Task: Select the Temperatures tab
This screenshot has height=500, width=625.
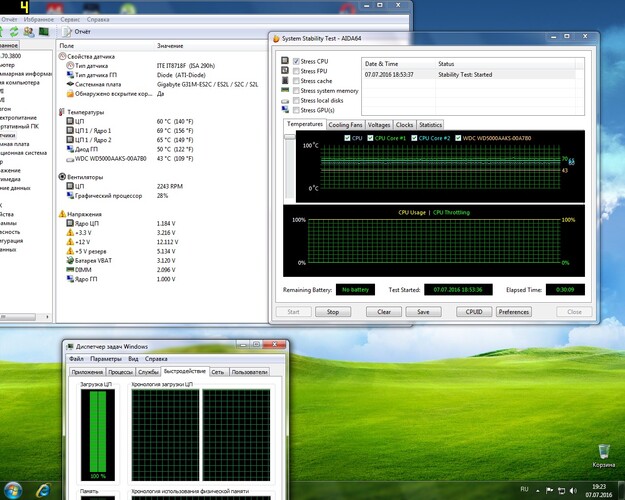Action: point(305,124)
